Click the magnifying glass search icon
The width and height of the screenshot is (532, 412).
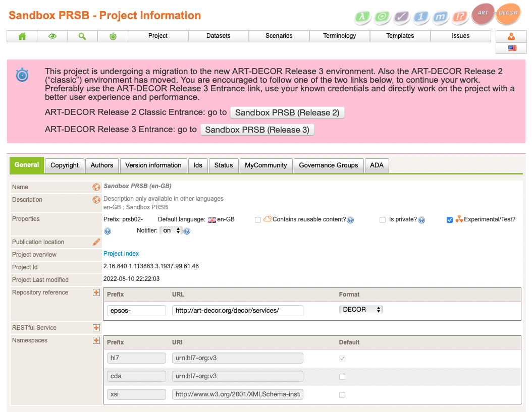coord(82,36)
